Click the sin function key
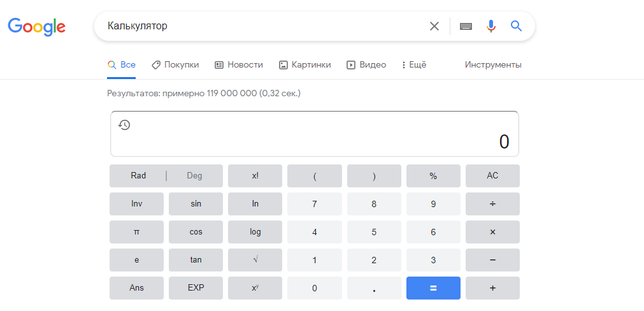The width and height of the screenshot is (644, 311). (196, 204)
